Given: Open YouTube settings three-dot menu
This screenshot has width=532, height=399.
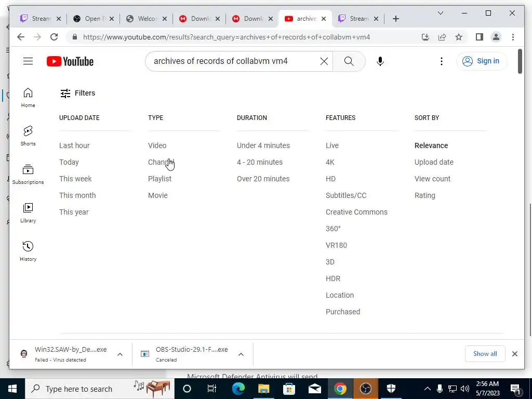Looking at the screenshot, I should [442, 61].
